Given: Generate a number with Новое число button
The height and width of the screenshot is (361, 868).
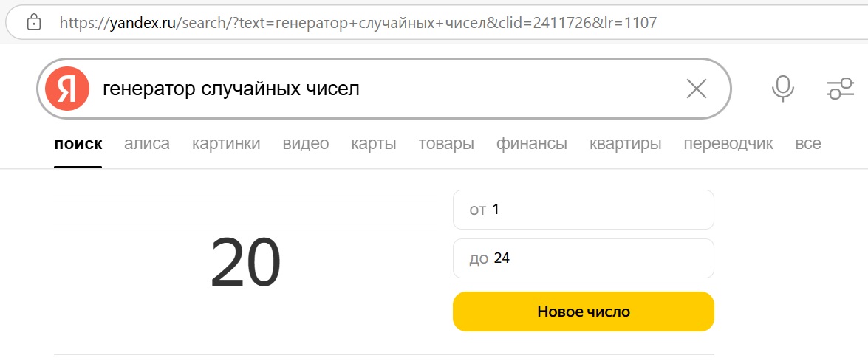Looking at the screenshot, I should 584,312.
